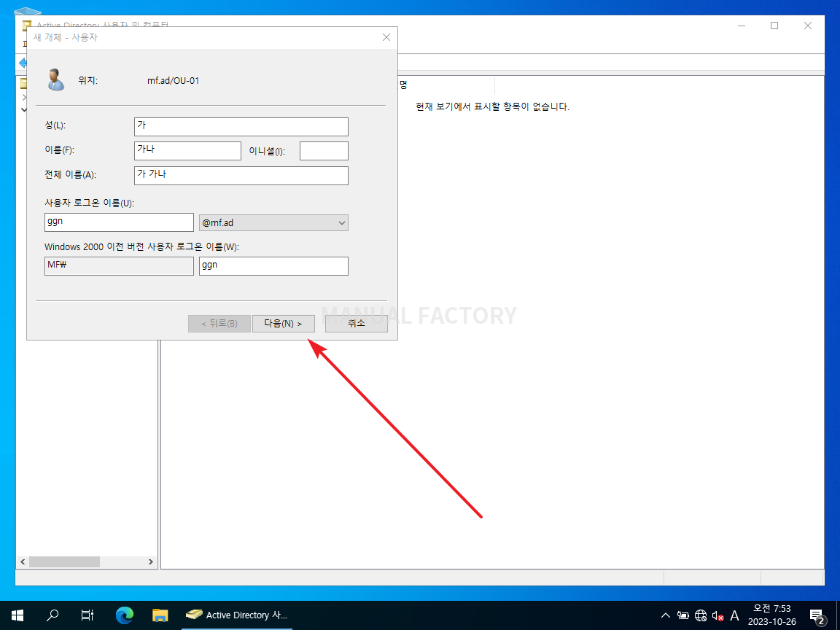Open Task View from the taskbar
Viewport: 840px width, 630px height.
coord(87,615)
